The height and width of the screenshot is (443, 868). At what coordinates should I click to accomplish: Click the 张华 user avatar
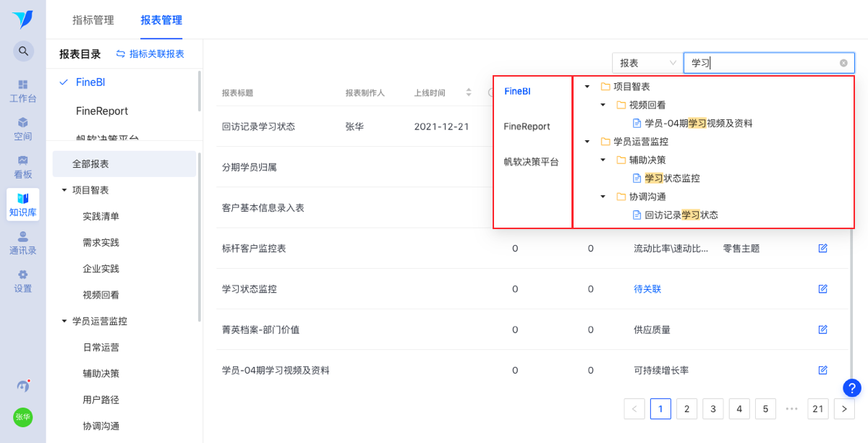[x=23, y=417]
